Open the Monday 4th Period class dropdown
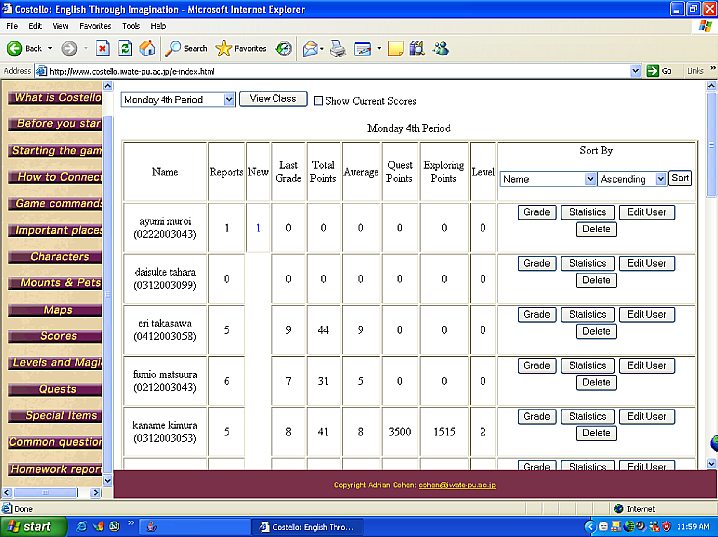 pyautogui.click(x=229, y=99)
